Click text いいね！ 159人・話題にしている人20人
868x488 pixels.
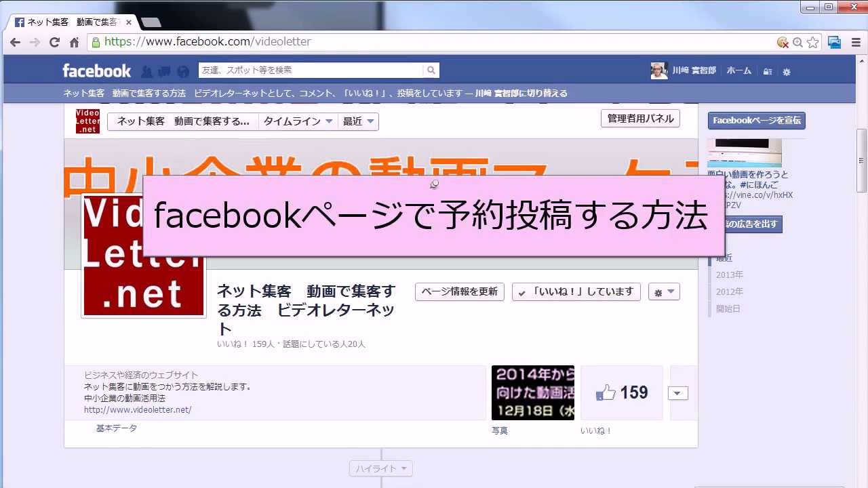coord(291,344)
